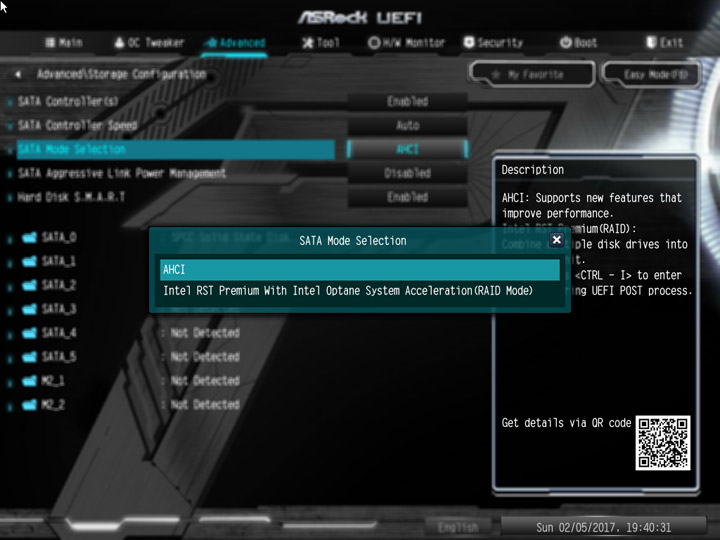Open SATA Aggressive Link Power Management Disabled value
The image size is (720, 540).
(407, 173)
